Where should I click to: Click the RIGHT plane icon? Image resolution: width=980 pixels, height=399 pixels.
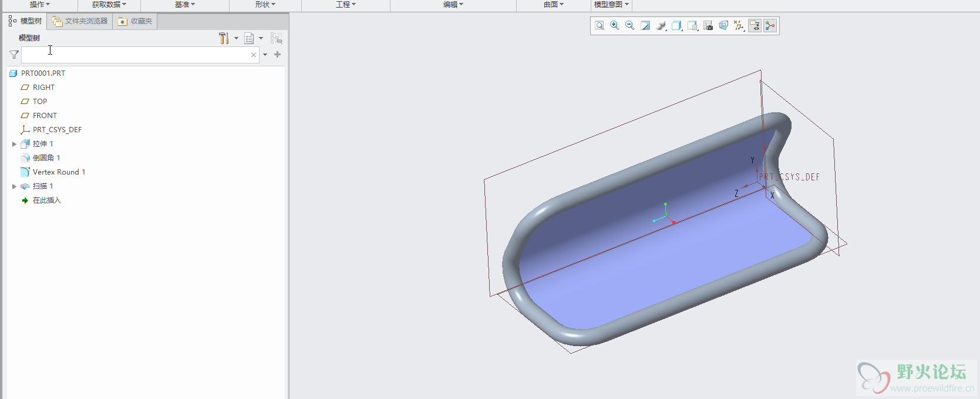25,88
